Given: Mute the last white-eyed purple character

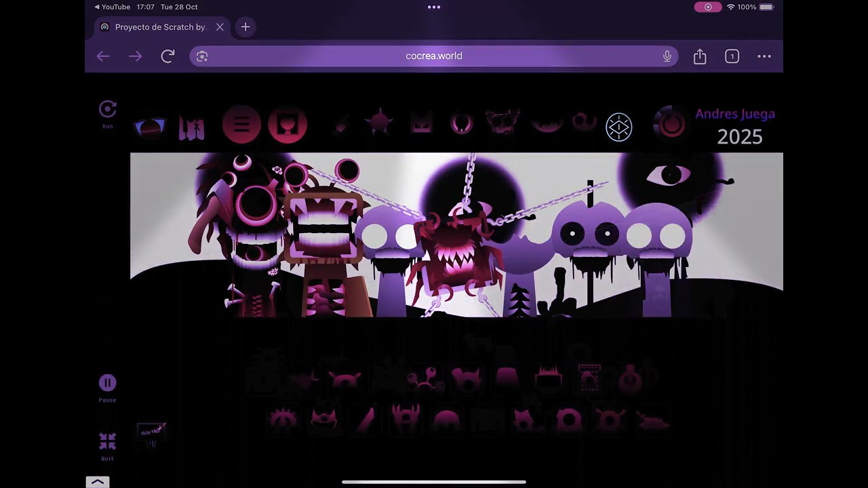Looking at the screenshot, I should pyautogui.click(x=656, y=261).
